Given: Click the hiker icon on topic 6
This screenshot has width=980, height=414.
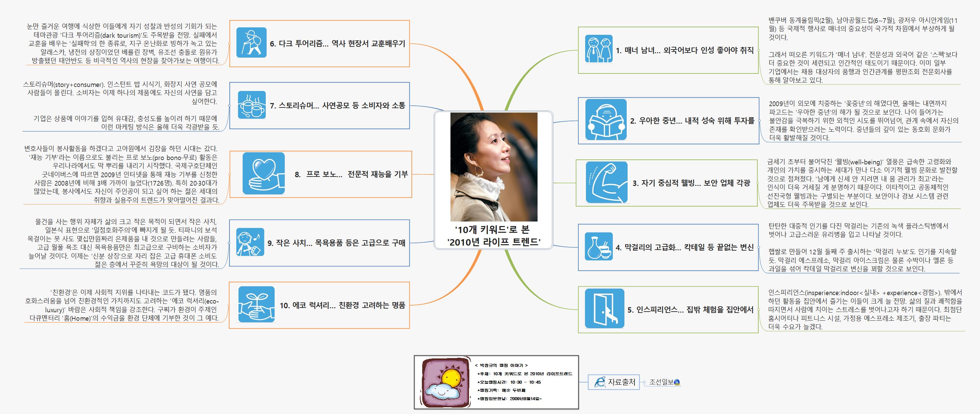Looking at the screenshot, I should (251, 43).
